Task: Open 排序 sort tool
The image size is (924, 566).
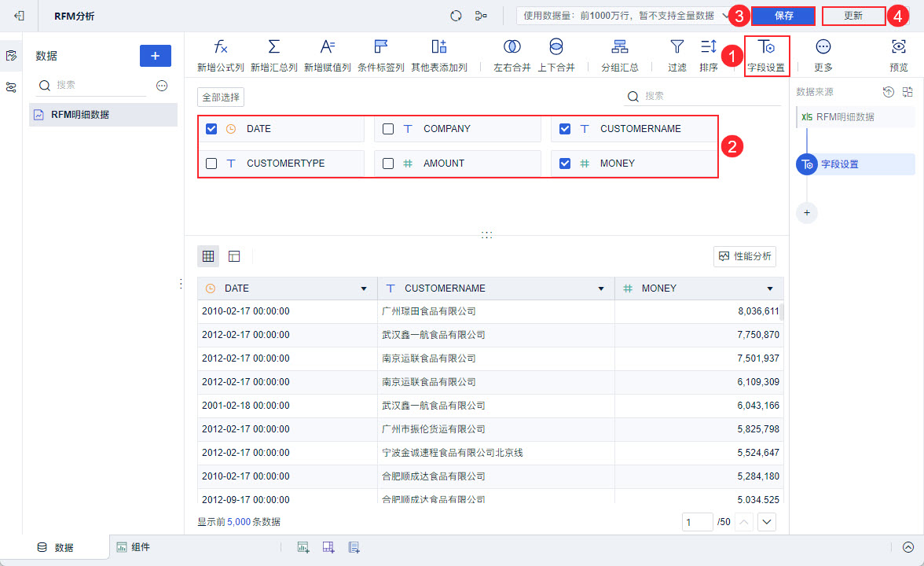Action: tap(709, 55)
